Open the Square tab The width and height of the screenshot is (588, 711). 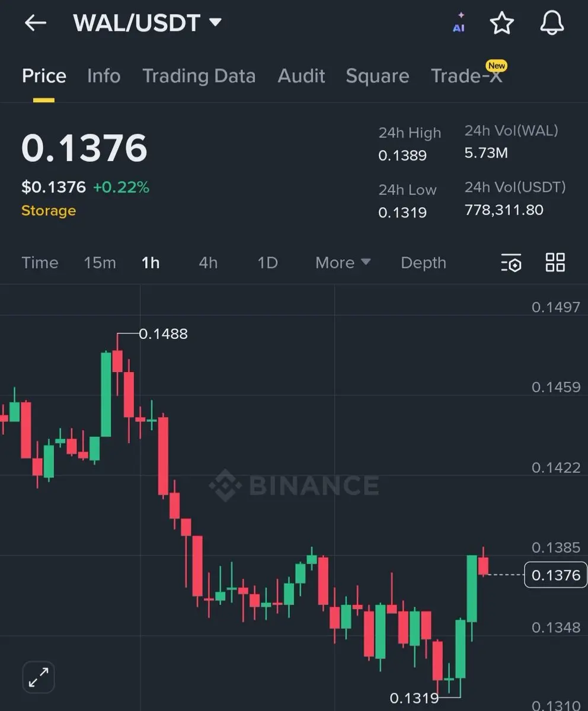[x=378, y=76]
